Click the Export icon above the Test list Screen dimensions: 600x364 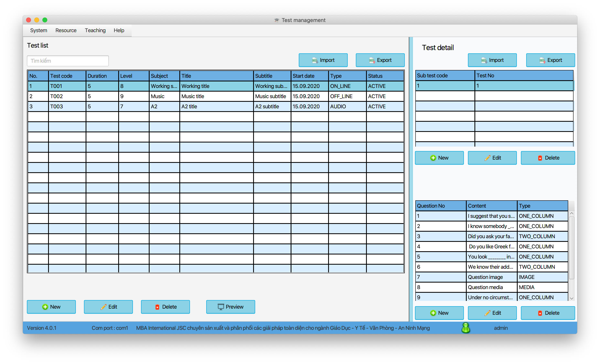[372, 60]
